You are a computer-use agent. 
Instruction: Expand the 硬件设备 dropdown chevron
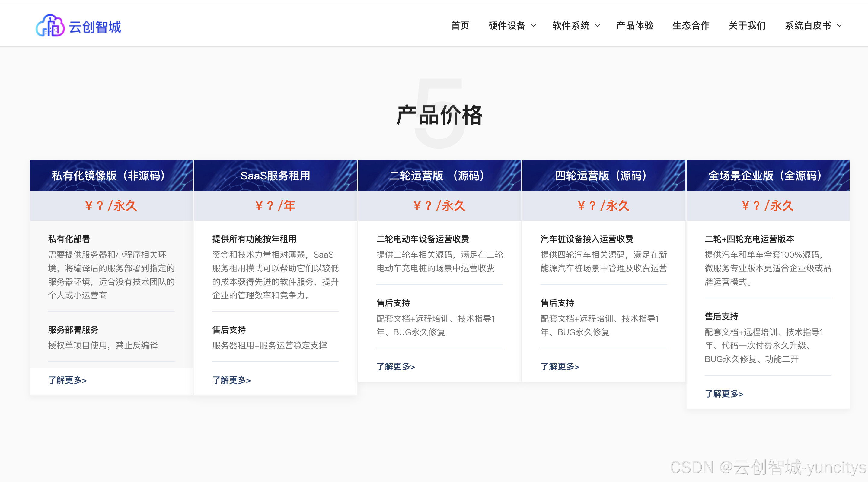(533, 26)
